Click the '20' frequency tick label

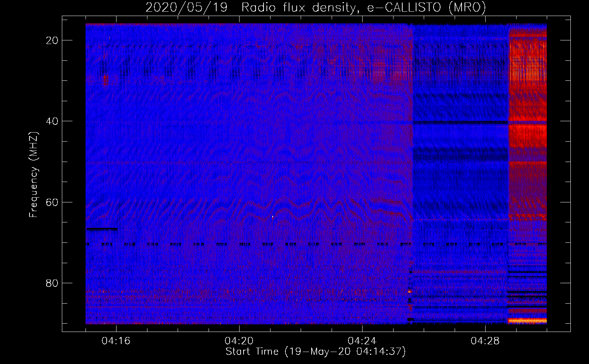pos(52,40)
